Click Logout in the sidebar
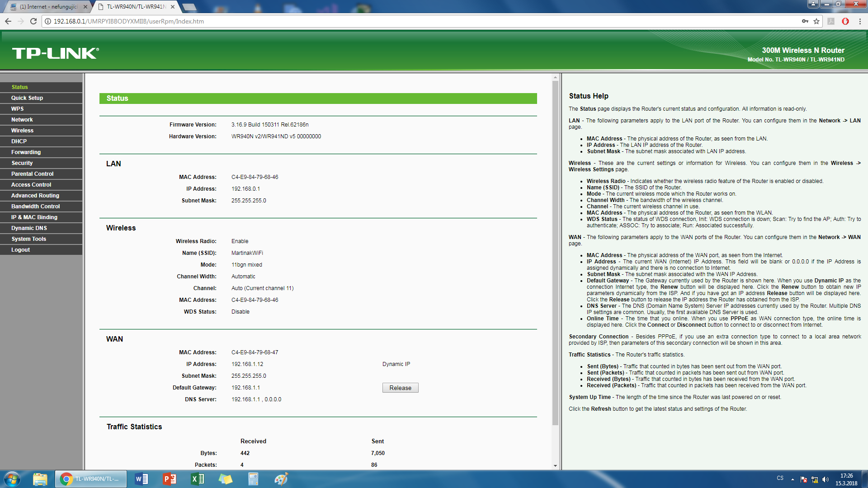Image resolution: width=868 pixels, height=488 pixels. [20, 250]
